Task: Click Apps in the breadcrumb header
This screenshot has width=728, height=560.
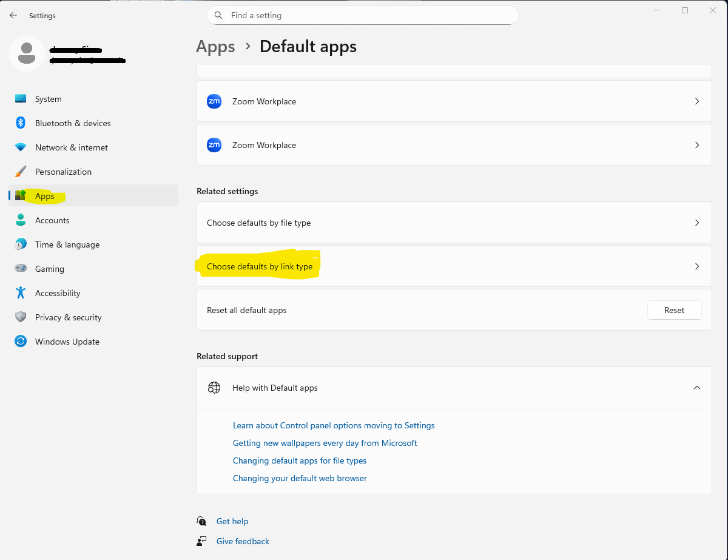Action: (215, 46)
